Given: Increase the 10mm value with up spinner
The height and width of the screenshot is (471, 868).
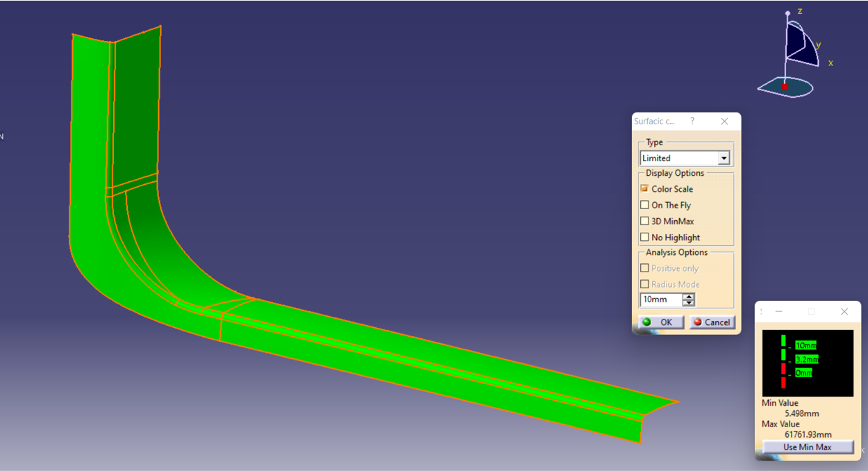Looking at the screenshot, I should pyautogui.click(x=689, y=297).
